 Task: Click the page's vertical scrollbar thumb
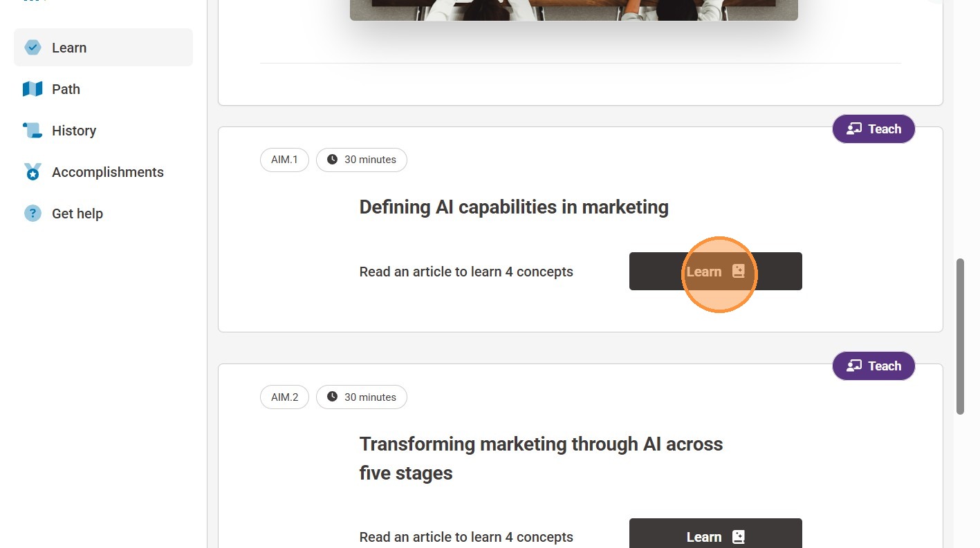coord(960,337)
